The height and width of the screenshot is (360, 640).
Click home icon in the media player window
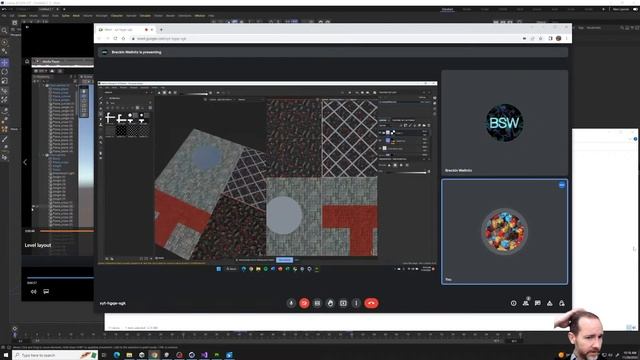tap(27, 61)
